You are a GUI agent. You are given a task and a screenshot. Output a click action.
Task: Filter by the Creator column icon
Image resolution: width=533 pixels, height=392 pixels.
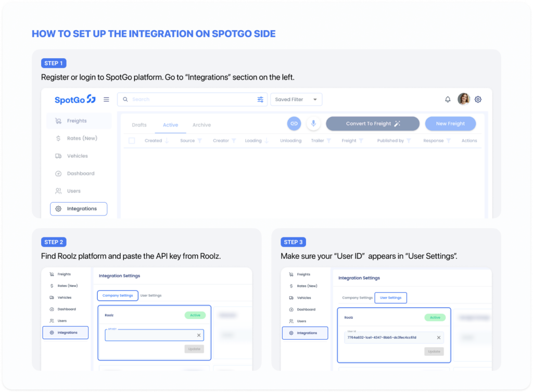[x=234, y=141]
